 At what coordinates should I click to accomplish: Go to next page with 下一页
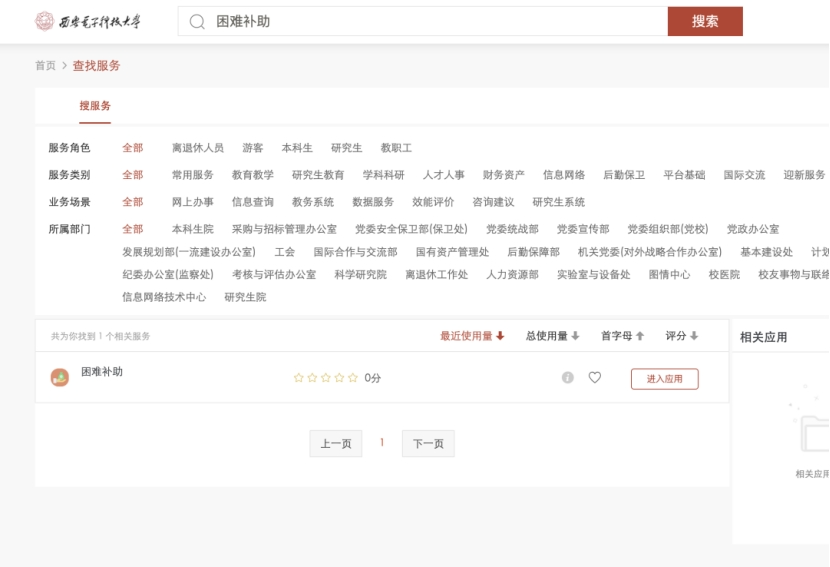coord(428,444)
